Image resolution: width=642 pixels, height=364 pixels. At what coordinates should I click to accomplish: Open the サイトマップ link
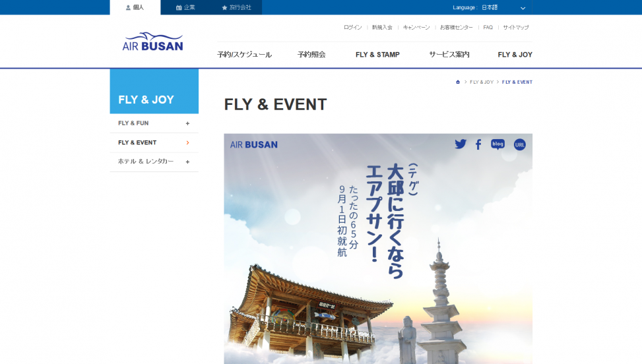pyautogui.click(x=516, y=28)
